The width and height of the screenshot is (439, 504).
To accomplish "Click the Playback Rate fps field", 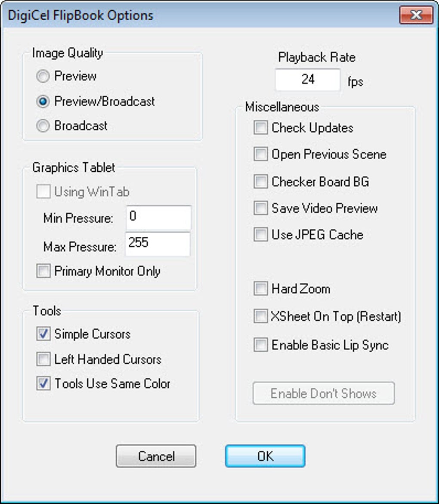I will tap(308, 79).
